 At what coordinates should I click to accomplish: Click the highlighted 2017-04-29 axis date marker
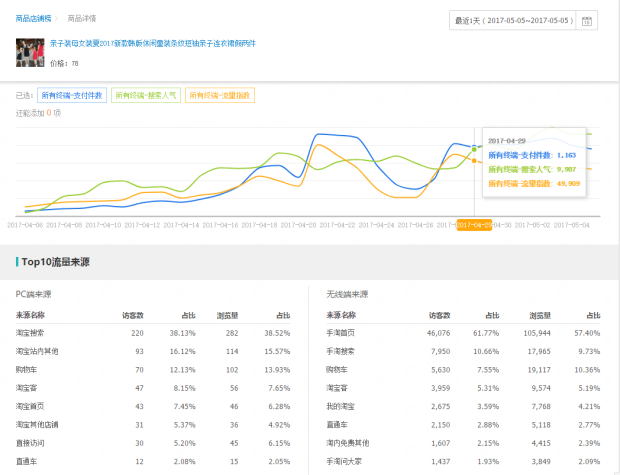pos(474,226)
